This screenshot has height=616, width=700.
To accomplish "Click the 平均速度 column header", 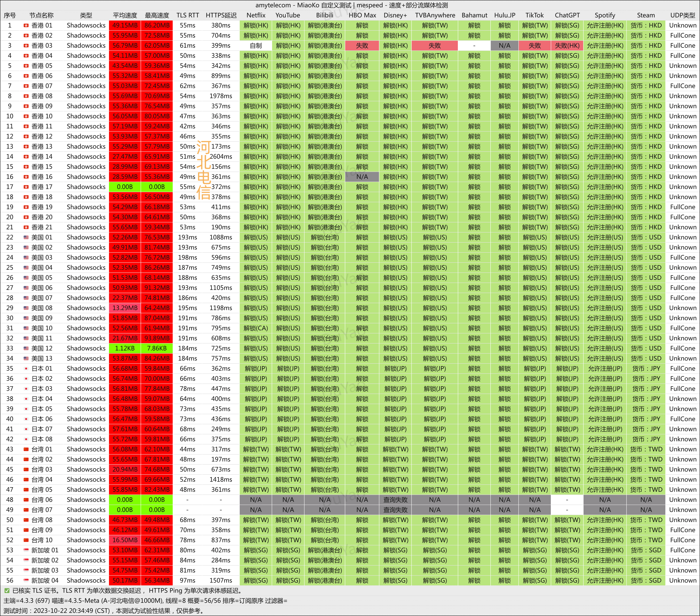I will click(125, 15).
